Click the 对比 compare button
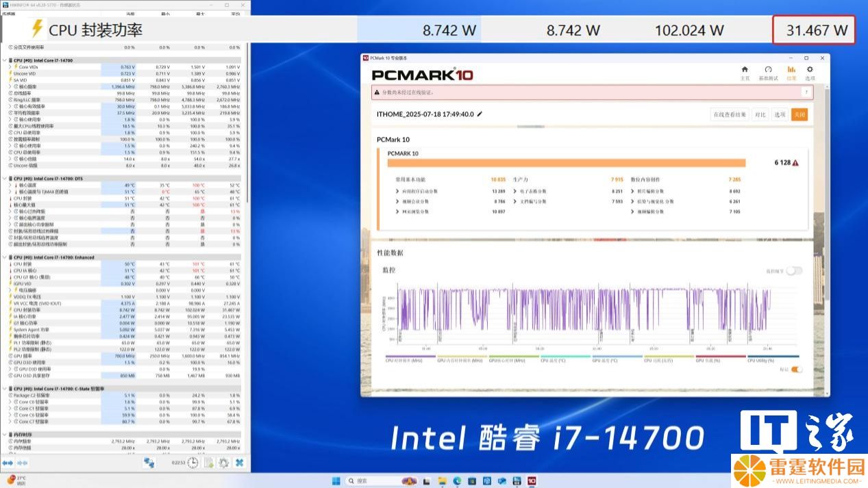This screenshot has width=868, height=488. (760, 115)
